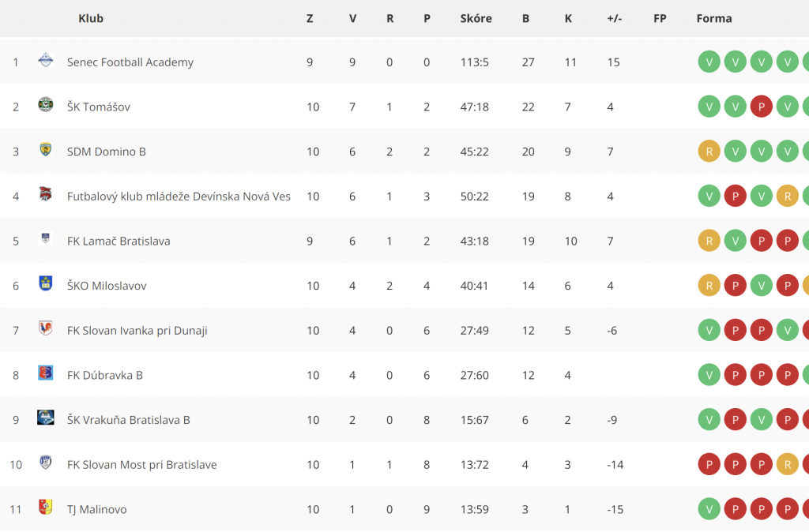Click the first red P badge for ŠKO Miloslavov
This screenshot has width=809, height=532.
(736, 286)
